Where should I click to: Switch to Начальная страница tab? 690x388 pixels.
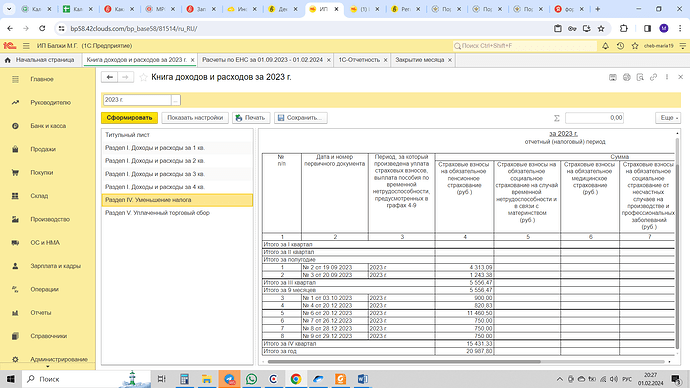pyautogui.click(x=40, y=60)
